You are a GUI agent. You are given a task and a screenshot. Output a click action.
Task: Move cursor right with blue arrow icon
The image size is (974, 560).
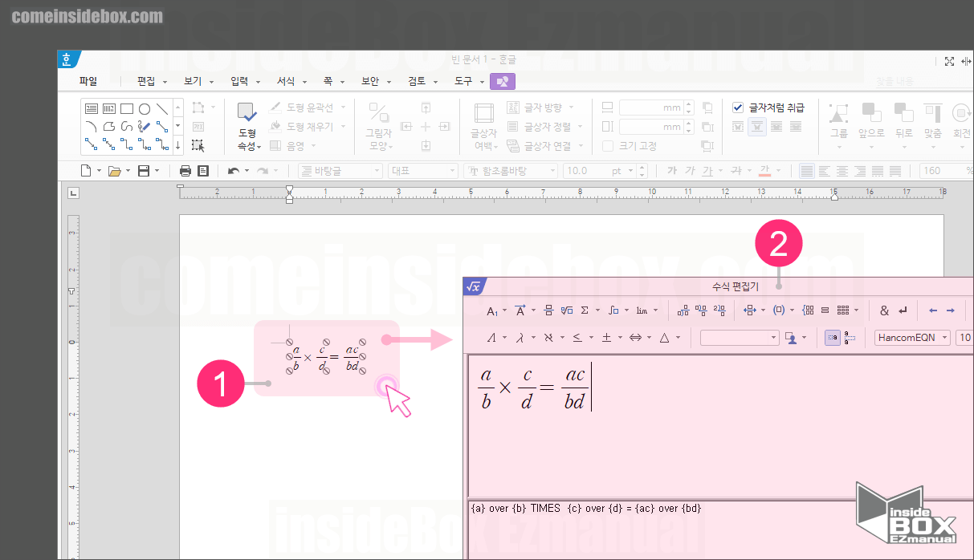pos(951,310)
